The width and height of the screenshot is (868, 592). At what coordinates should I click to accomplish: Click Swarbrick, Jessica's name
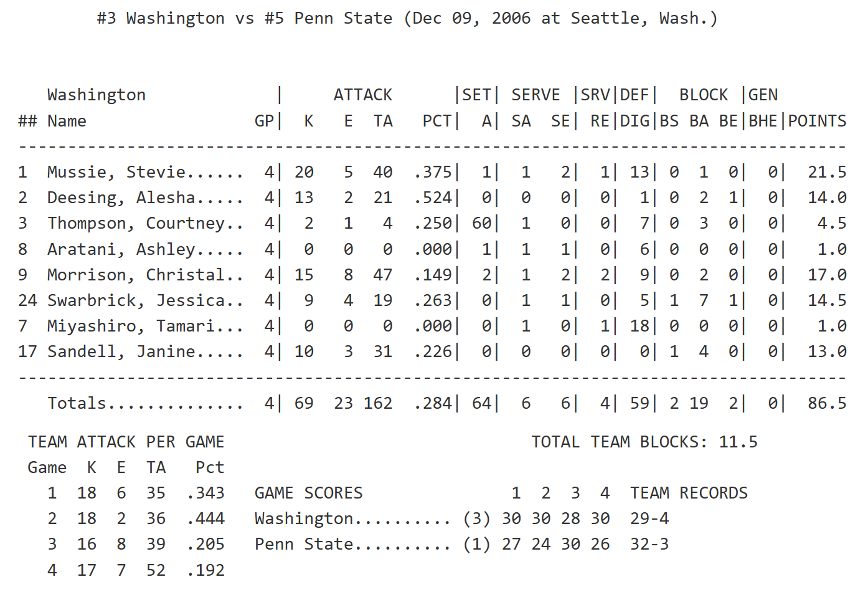tap(136, 300)
